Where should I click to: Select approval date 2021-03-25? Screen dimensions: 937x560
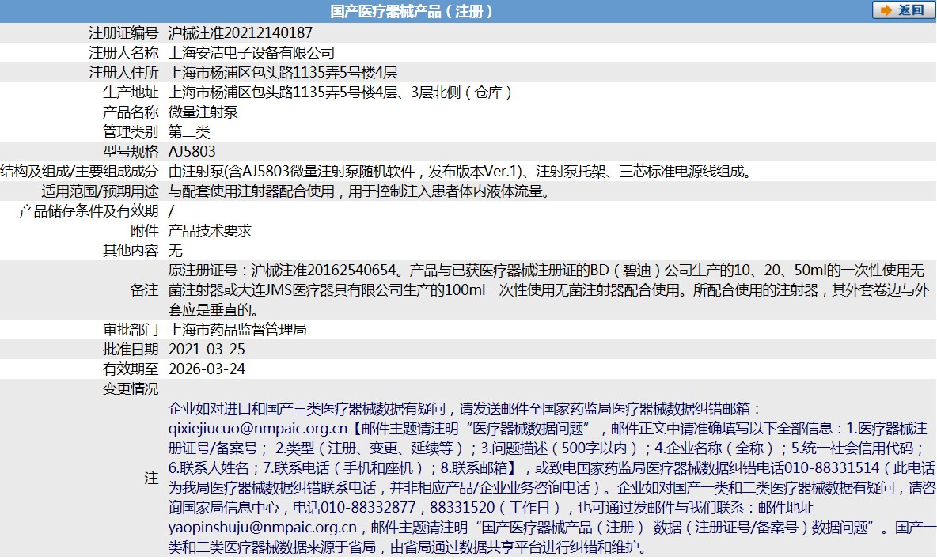pos(207,349)
